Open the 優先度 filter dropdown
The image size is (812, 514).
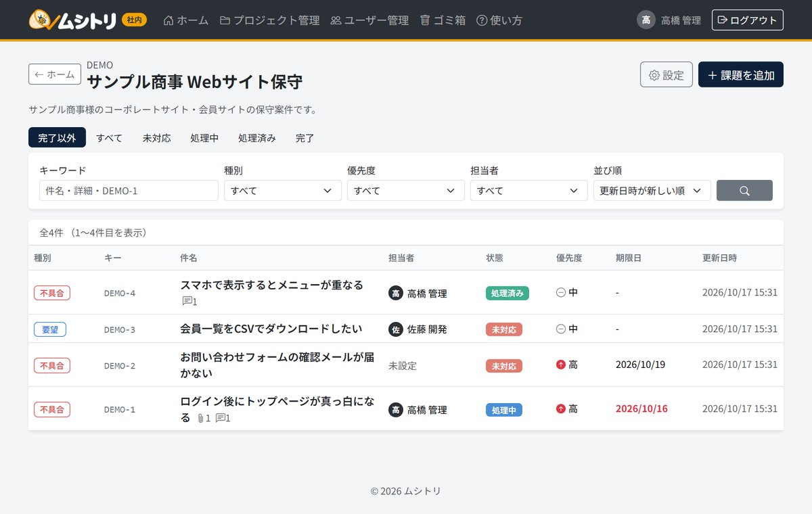pyautogui.click(x=406, y=191)
